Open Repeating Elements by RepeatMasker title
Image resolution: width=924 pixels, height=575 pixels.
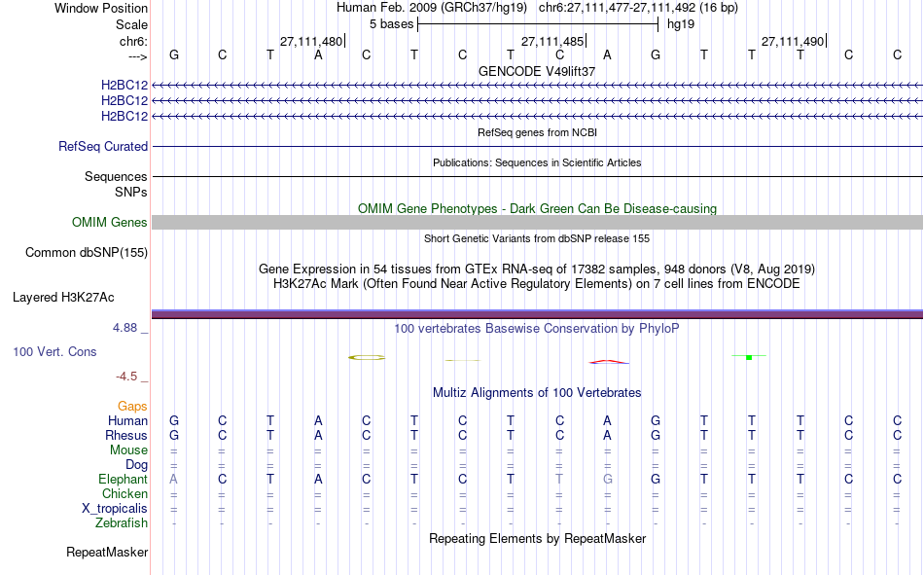pyautogui.click(x=537, y=538)
